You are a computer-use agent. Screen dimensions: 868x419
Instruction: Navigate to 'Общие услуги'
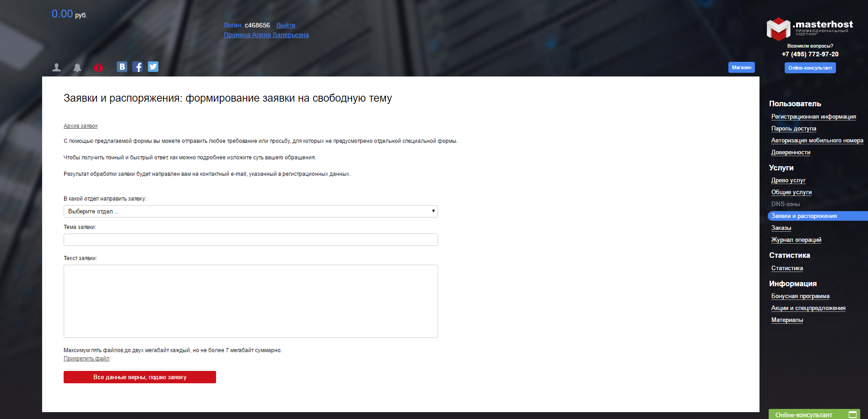click(x=792, y=192)
